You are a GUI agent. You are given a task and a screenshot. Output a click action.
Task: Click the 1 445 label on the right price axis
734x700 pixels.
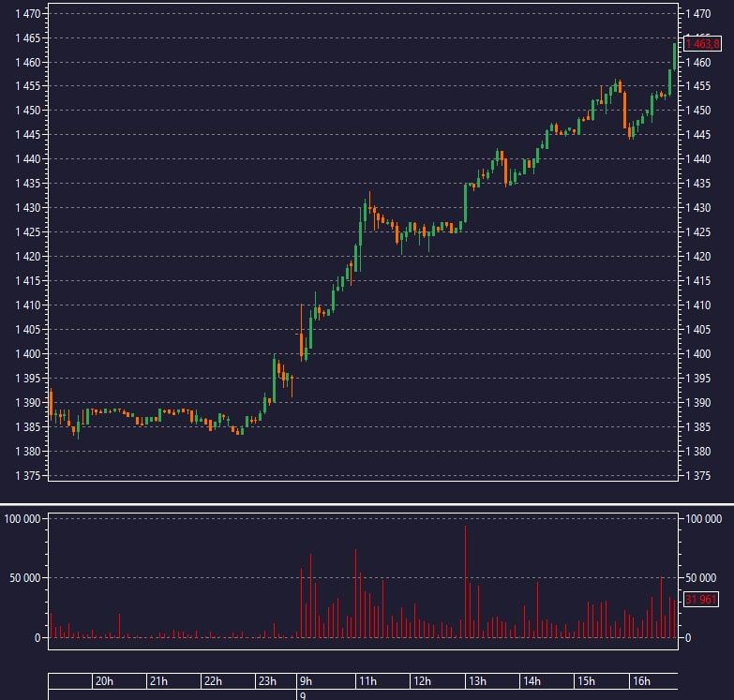point(698,135)
